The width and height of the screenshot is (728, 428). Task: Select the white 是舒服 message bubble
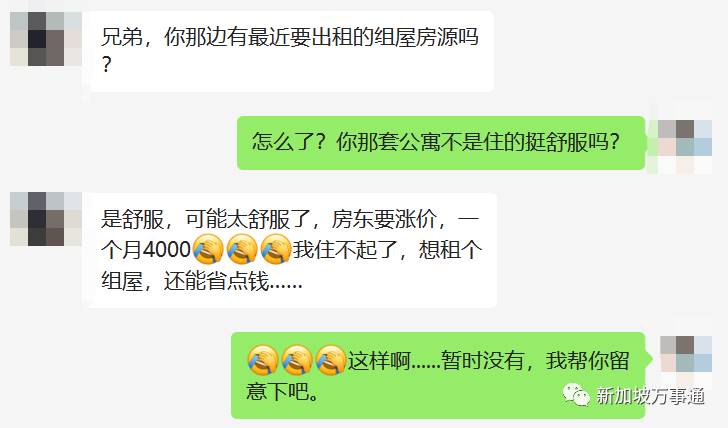(x=291, y=250)
